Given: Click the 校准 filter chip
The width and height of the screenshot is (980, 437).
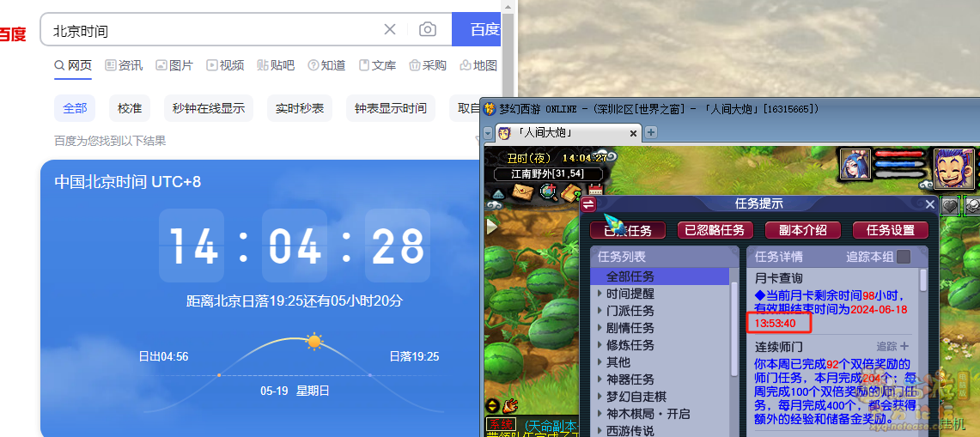Looking at the screenshot, I should pyautogui.click(x=130, y=108).
